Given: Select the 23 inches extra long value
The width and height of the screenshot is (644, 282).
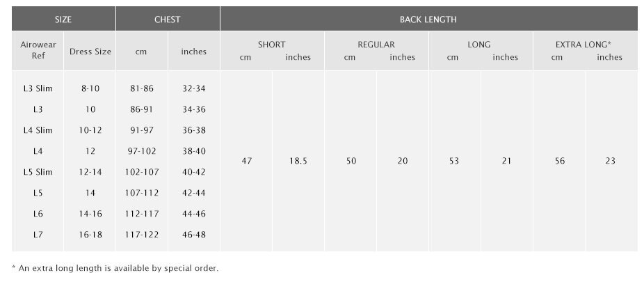Looking at the screenshot, I should 611,161.
